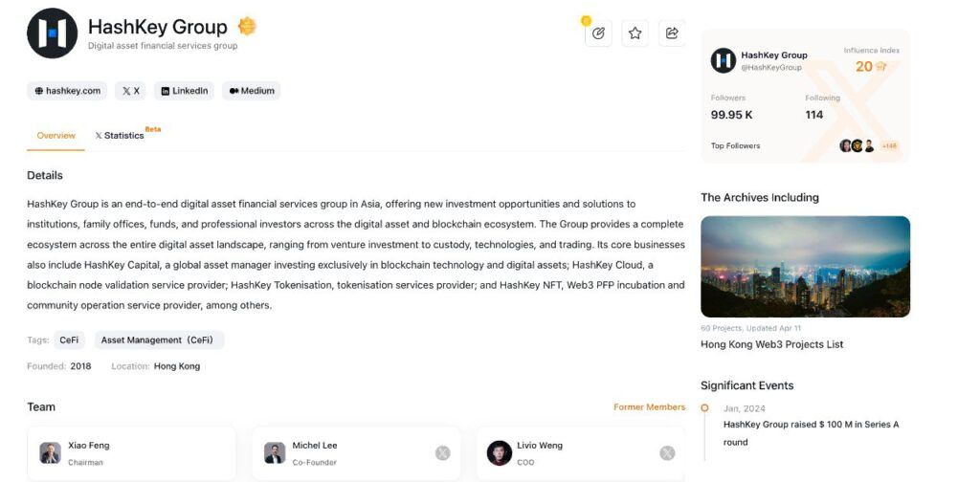Open Michel Lee's X profile icon
The width and height of the screenshot is (980, 482).
pyautogui.click(x=442, y=453)
